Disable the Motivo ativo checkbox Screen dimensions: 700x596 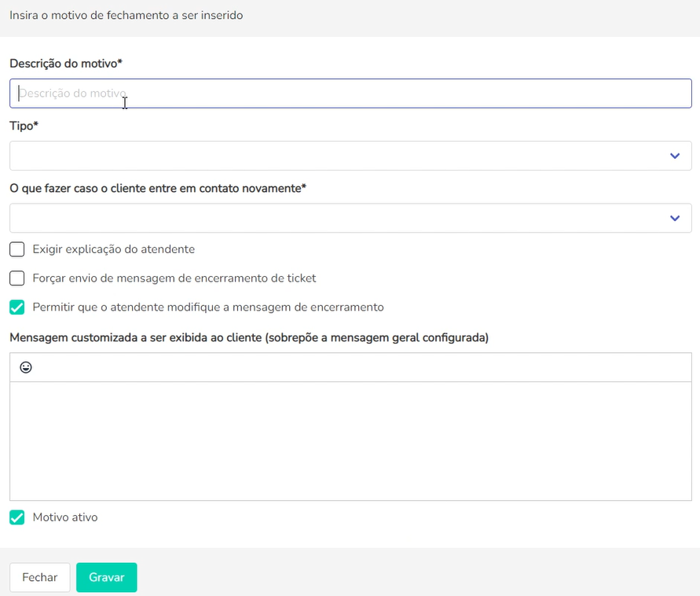(x=17, y=517)
